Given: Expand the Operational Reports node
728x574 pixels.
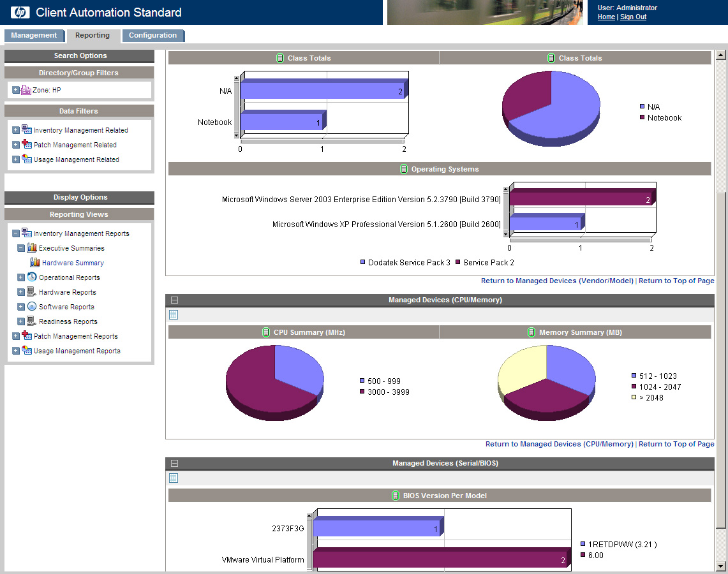Looking at the screenshot, I should pos(21,277).
